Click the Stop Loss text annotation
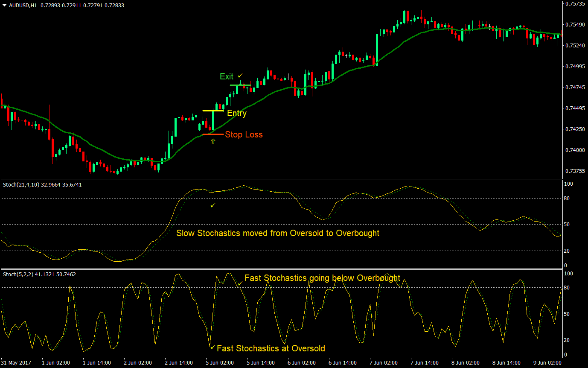 pos(244,134)
